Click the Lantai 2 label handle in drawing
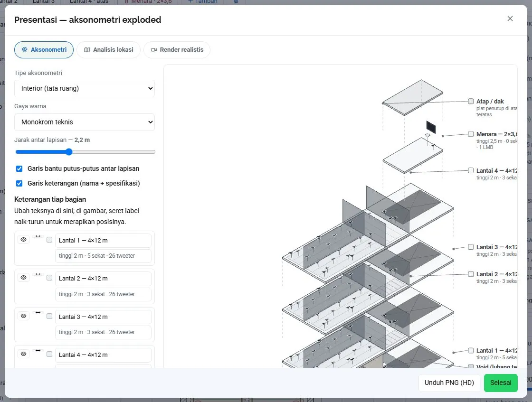This screenshot has height=402, width=532. [x=471, y=274]
